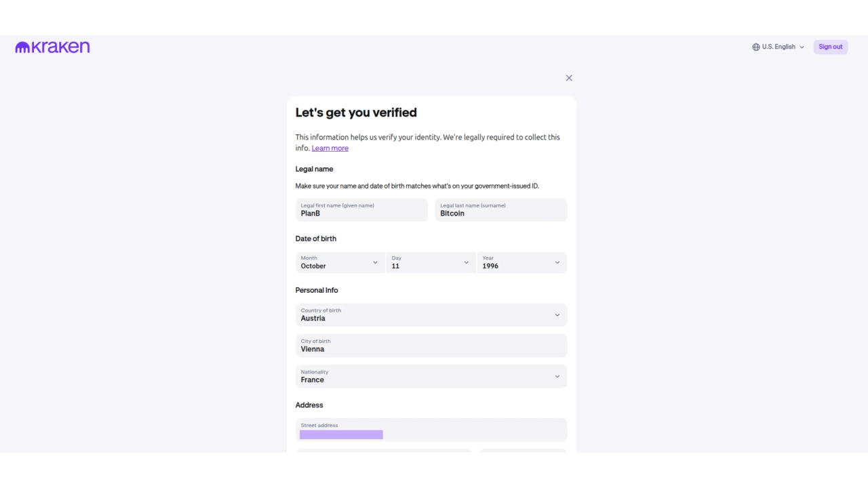Open the Day dropdown showing 11
The image size is (868, 488).
click(x=430, y=262)
